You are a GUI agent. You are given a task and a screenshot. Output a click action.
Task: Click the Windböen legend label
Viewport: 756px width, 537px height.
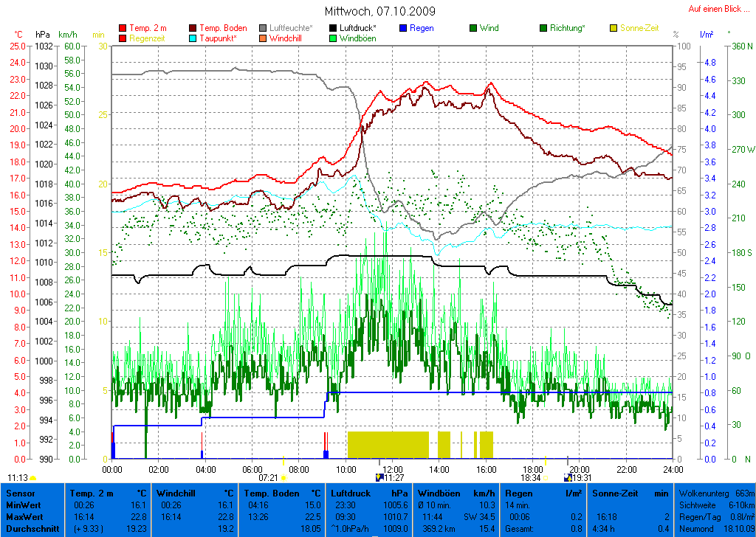(357, 38)
